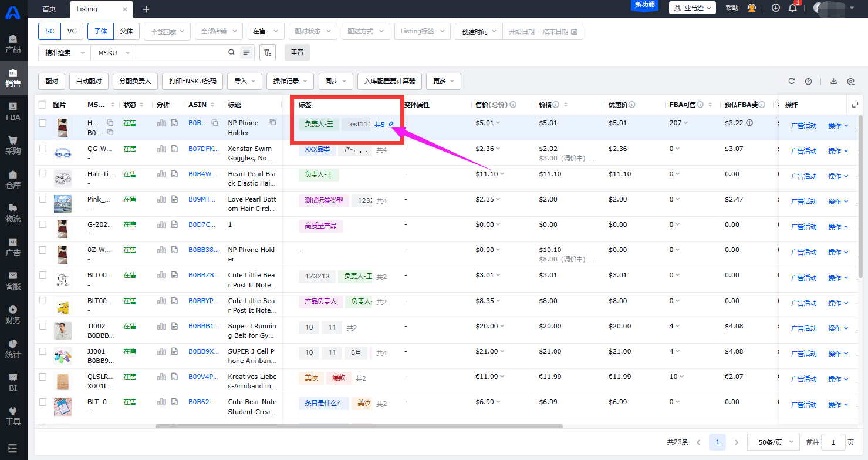The width and height of the screenshot is (868, 460).
Task: Tick the checkbox for G-202 row
Action: click(x=42, y=224)
